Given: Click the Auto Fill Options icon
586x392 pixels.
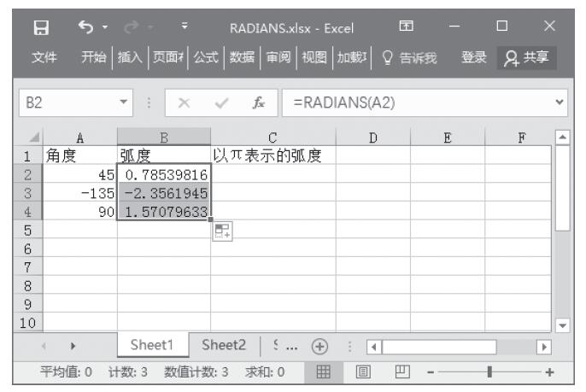Looking at the screenshot, I should [x=222, y=231].
